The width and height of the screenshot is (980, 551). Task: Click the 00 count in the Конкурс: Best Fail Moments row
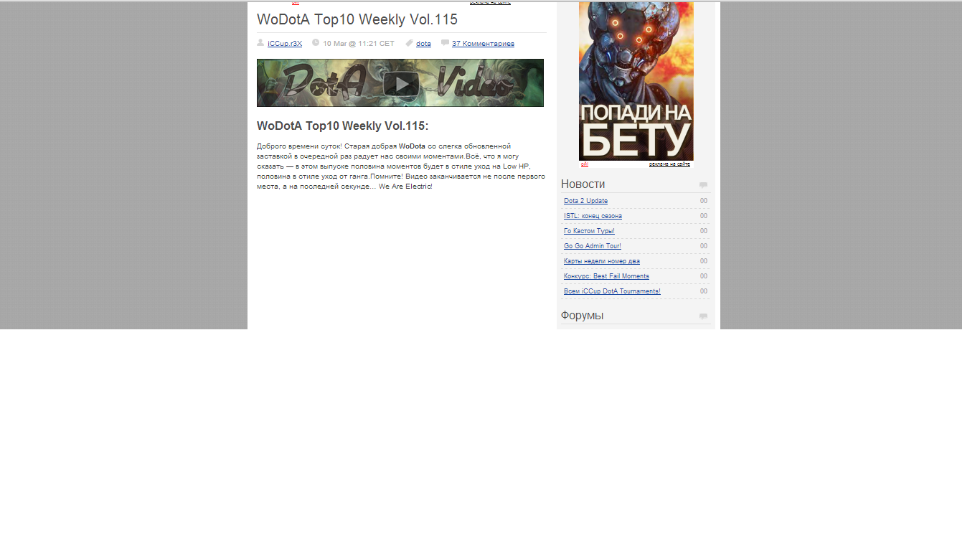[704, 276]
